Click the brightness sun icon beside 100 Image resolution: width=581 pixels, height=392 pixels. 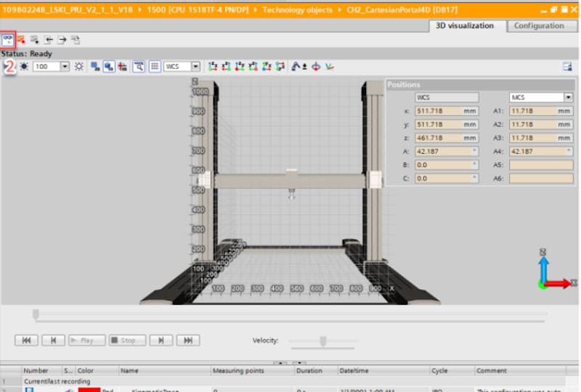(x=24, y=66)
